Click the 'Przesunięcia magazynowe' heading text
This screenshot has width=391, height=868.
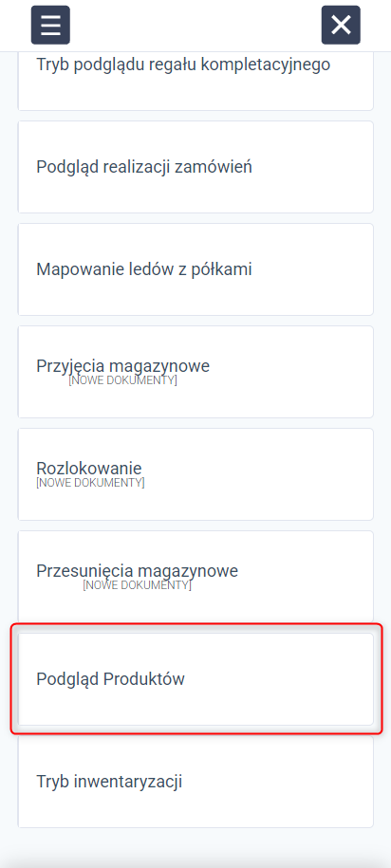(138, 571)
